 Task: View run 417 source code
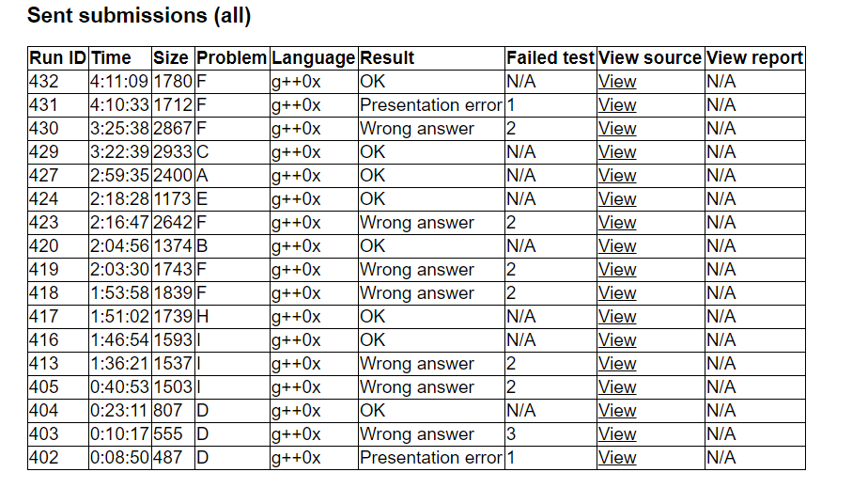pos(617,317)
